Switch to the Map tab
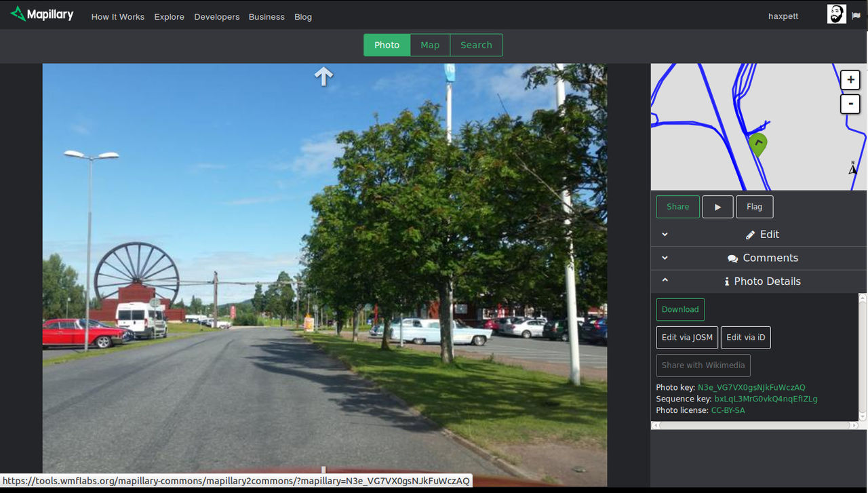 pyautogui.click(x=429, y=45)
